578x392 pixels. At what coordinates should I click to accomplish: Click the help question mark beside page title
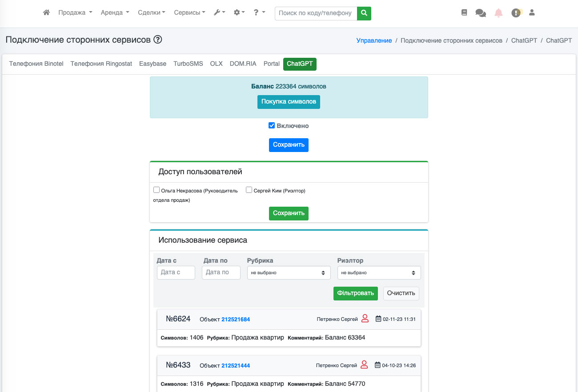point(158,40)
